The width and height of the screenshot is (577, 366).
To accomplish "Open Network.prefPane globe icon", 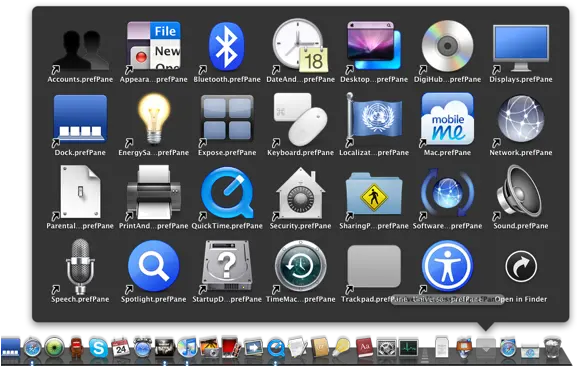I will [x=521, y=119].
